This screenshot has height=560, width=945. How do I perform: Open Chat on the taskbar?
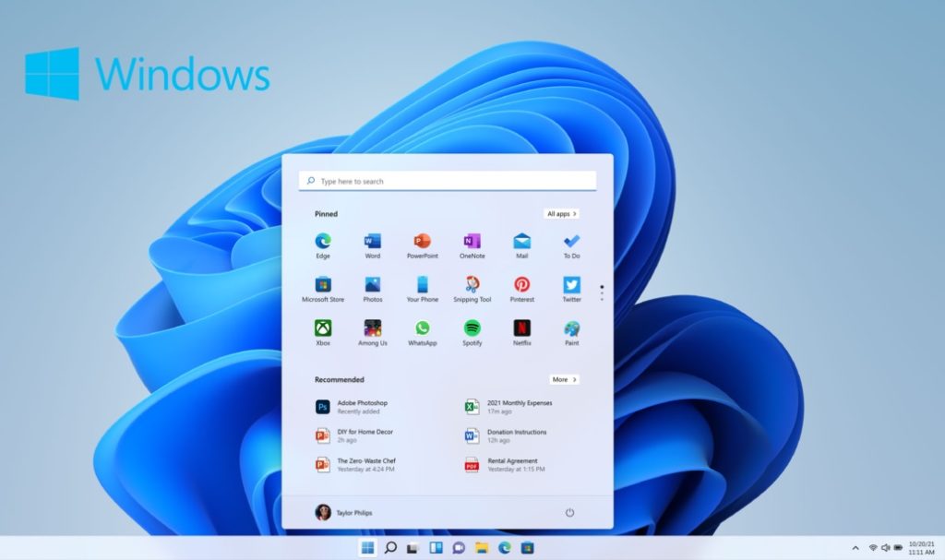point(459,547)
